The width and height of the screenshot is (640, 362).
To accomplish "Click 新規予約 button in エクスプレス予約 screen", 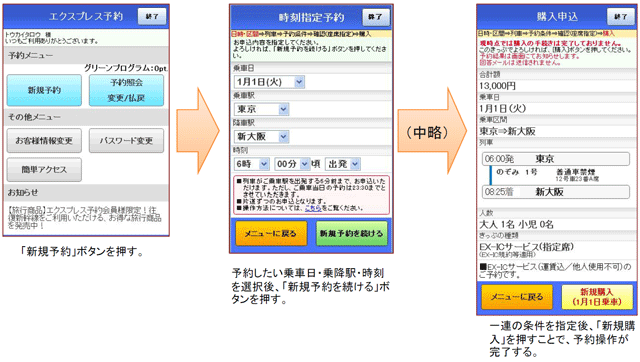I will (x=44, y=90).
